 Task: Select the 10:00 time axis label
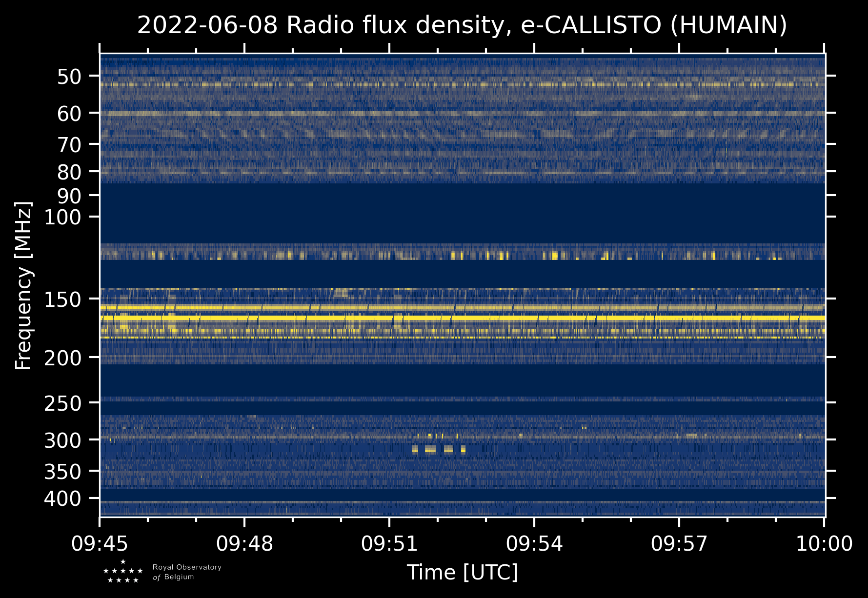pos(824,543)
